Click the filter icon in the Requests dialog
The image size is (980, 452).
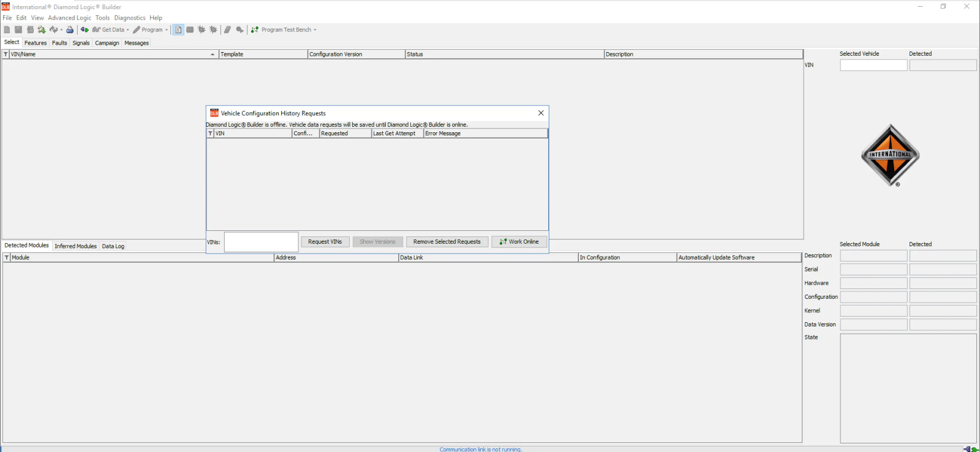pos(210,134)
